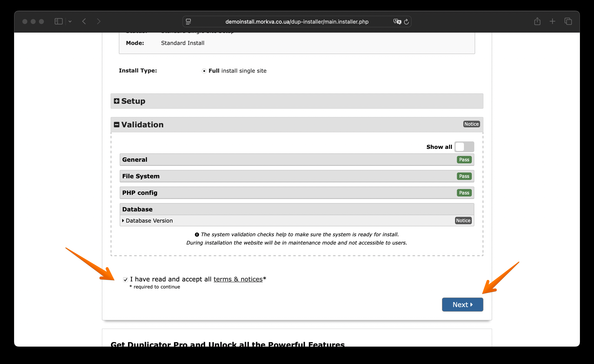Open a new tab with the plus icon
Image resolution: width=594 pixels, height=364 pixels.
coord(552,22)
